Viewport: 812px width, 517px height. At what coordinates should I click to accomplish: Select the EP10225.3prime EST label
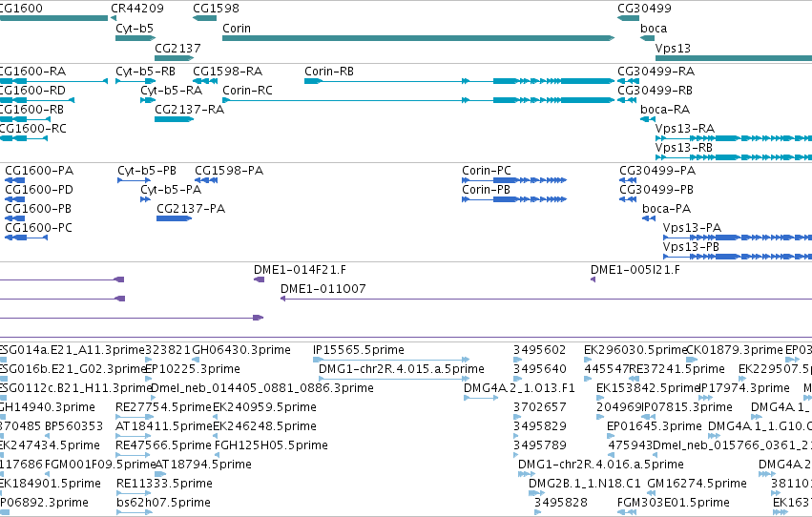click(x=193, y=369)
